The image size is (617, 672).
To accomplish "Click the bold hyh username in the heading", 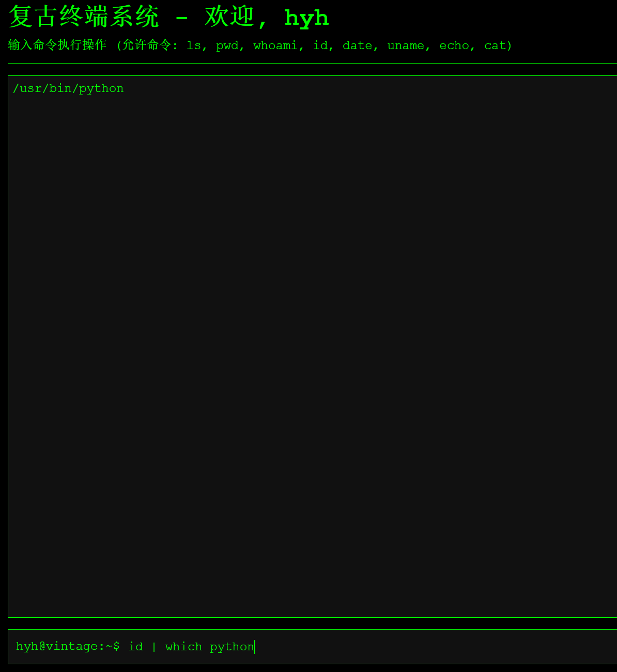I will point(306,18).
